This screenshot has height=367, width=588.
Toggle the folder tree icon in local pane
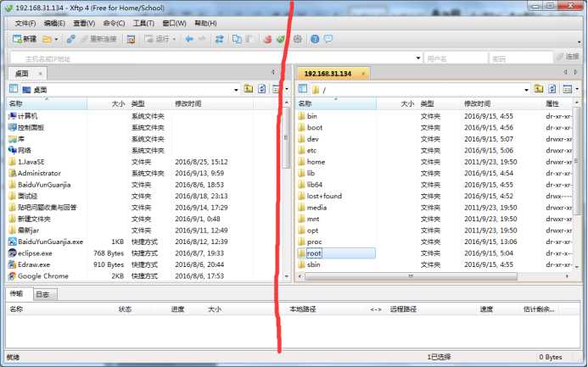(x=14, y=89)
